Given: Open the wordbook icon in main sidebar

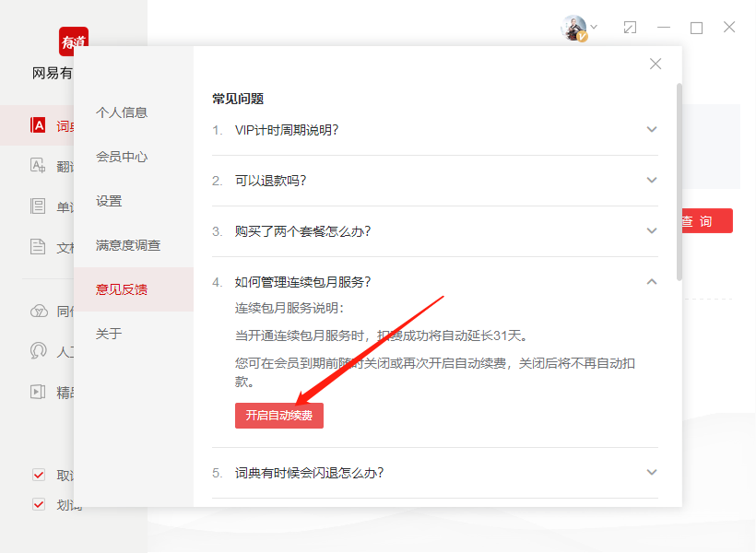Looking at the screenshot, I should 38,206.
